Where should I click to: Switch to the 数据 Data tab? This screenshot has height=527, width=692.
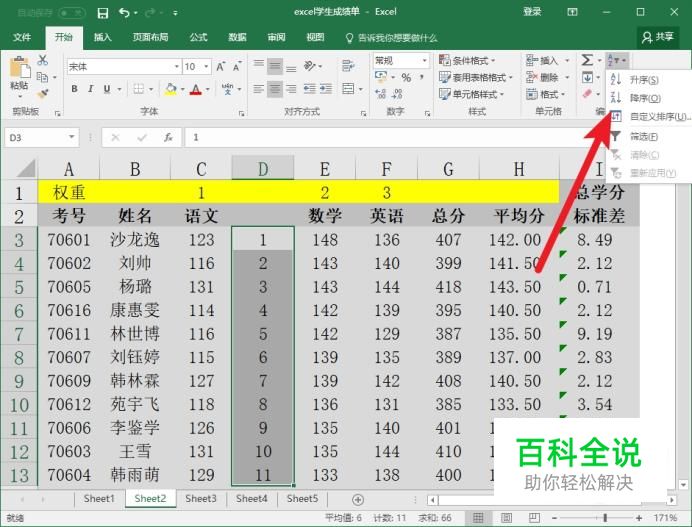pyautogui.click(x=237, y=37)
